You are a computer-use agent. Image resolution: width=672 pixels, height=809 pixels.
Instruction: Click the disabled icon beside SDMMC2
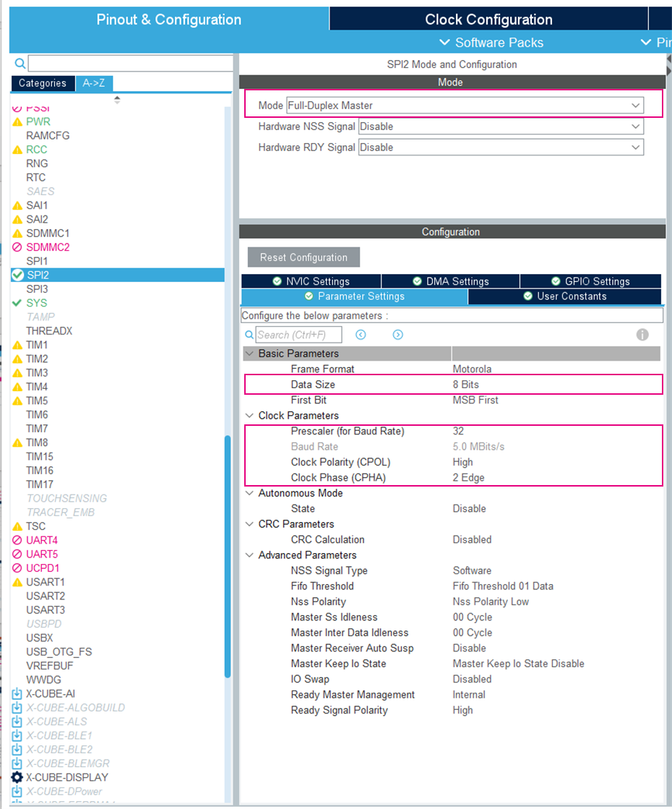point(17,247)
